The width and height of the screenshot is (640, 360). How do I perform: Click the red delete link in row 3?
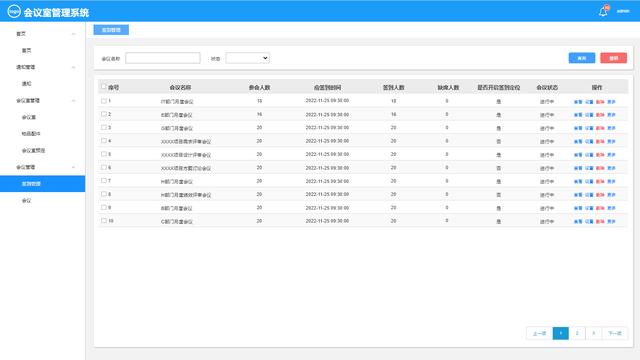(x=600, y=128)
